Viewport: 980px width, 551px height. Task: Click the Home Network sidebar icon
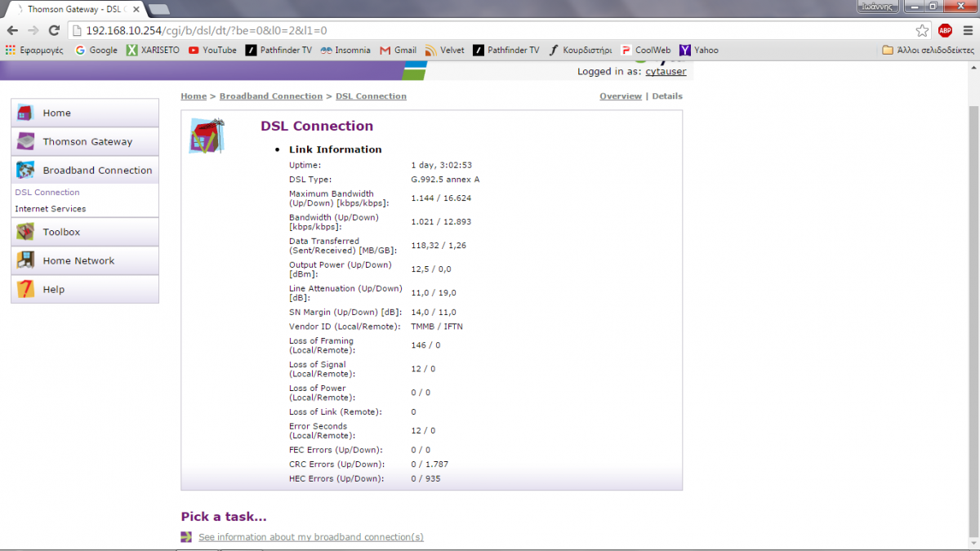tap(26, 260)
